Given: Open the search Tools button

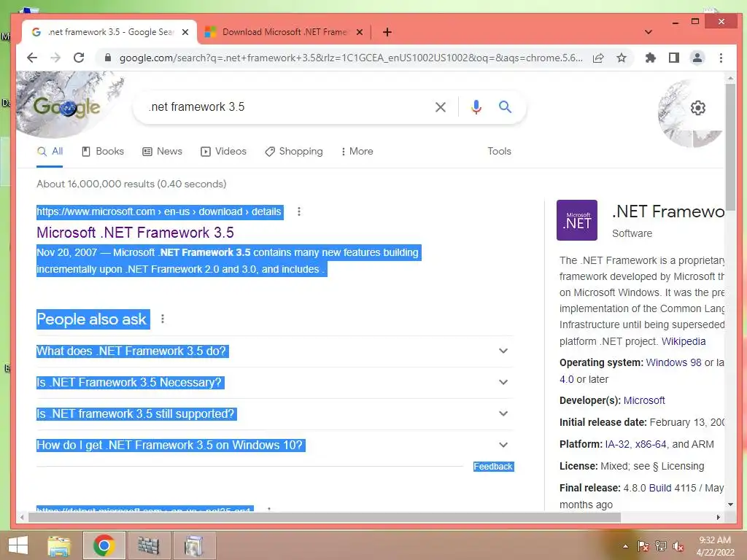Looking at the screenshot, I should [499, 152].
